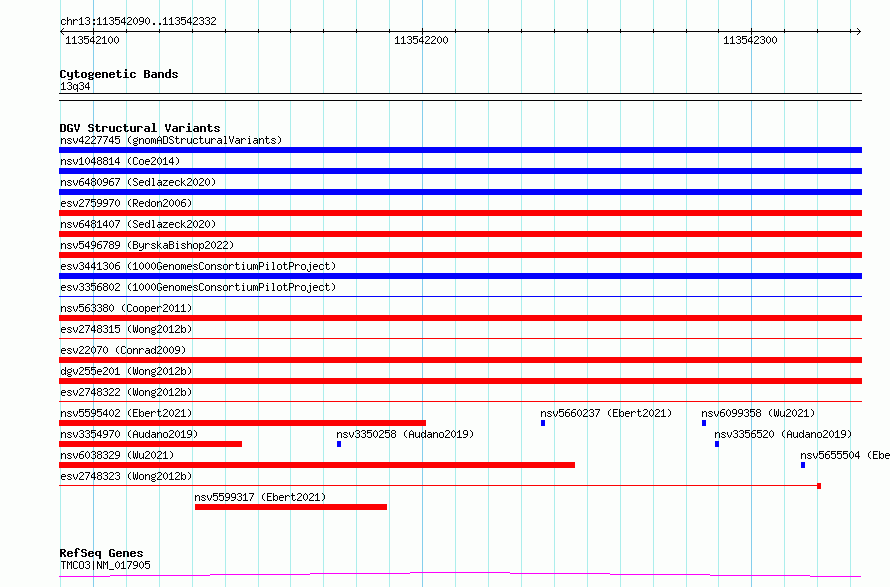Click the small blue marker under nsv6099358
Screen dimensions: 890x587
(704, 423)
